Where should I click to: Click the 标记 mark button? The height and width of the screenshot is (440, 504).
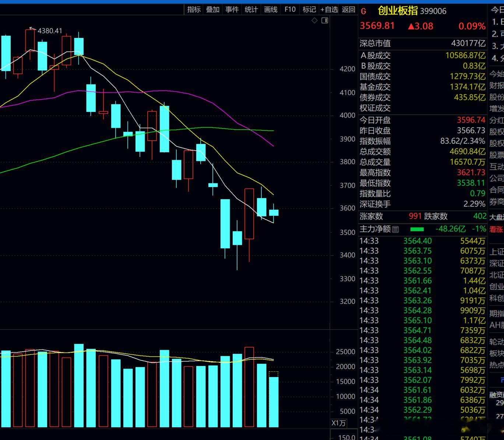click(309, 10)
